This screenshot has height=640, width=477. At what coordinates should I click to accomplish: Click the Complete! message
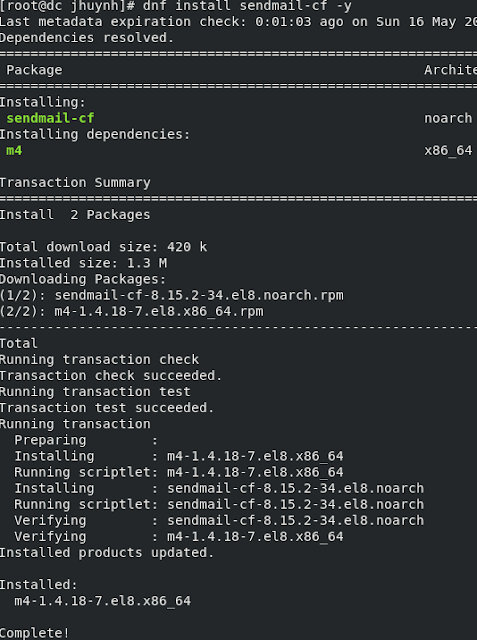coord(35,633)
